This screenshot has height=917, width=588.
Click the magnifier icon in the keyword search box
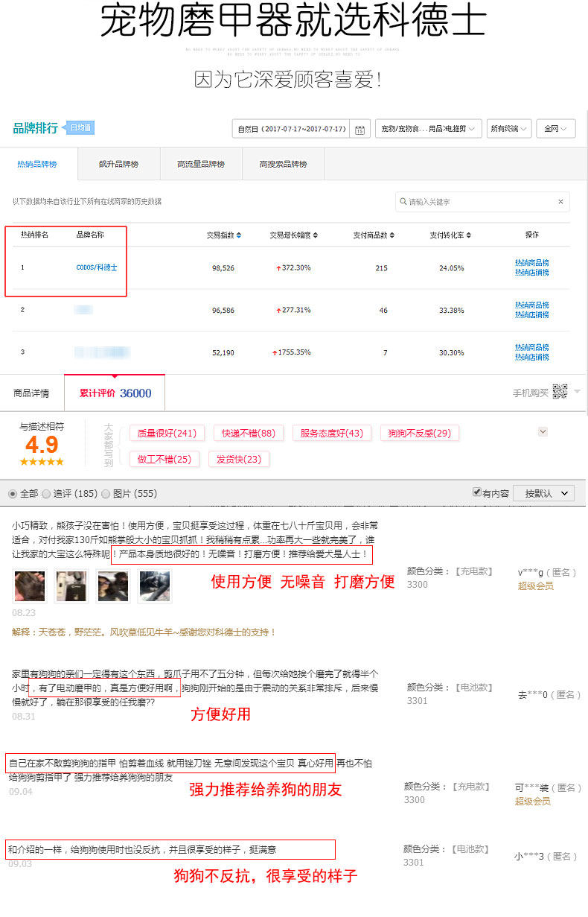[x=403, y=202]
